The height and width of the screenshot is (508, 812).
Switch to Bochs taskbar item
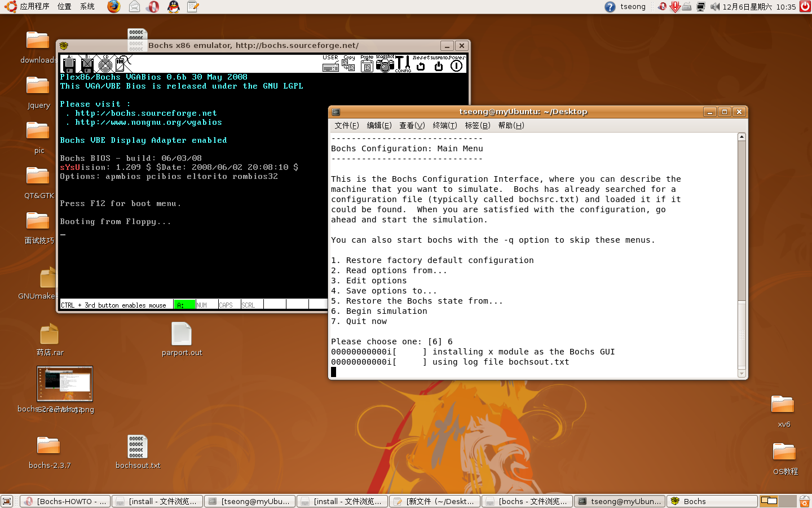coord(712,501)
